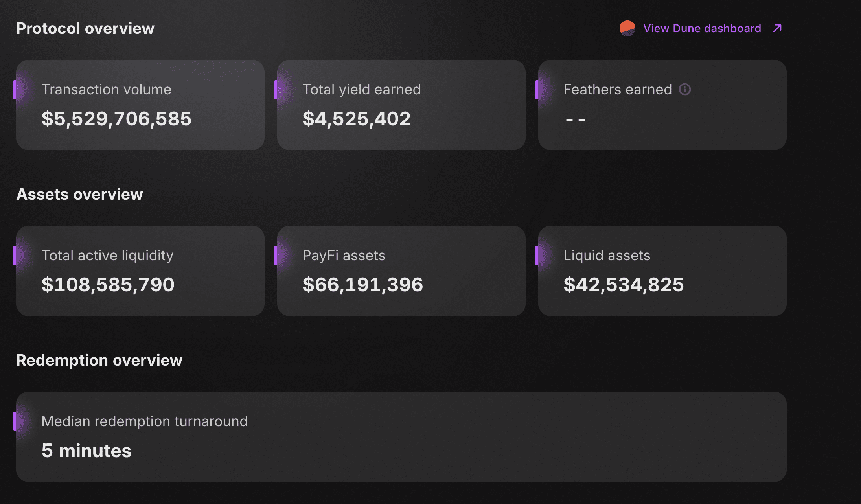This screenshot has height=504, width=861.
Task: Open the external link arrow icon
Action: 777,28
